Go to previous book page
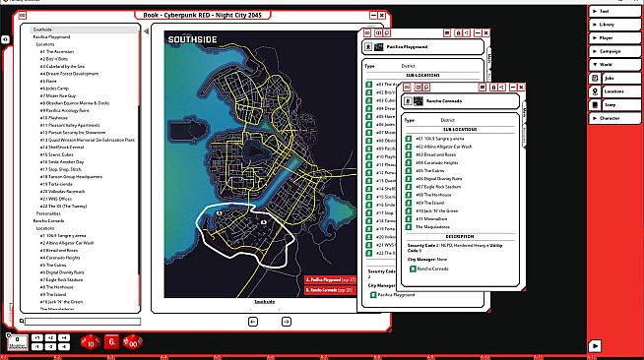This screenshot has width=644, height=360. [253, 322]
